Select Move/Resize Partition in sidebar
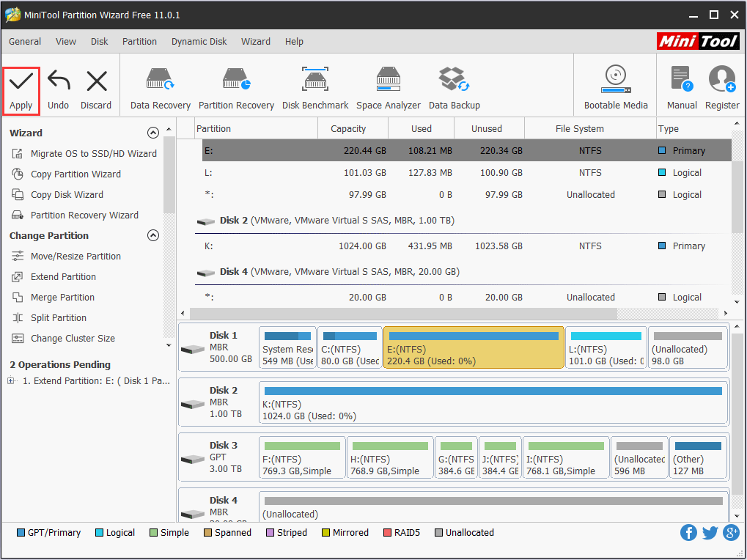This screenshot has width=747, height=560. point(66,256)
